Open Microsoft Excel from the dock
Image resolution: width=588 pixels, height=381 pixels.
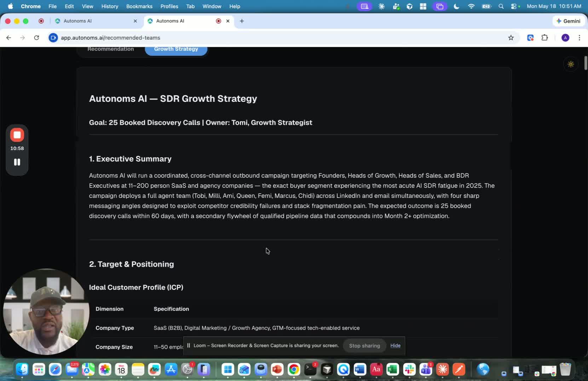(x=393, y=370)
